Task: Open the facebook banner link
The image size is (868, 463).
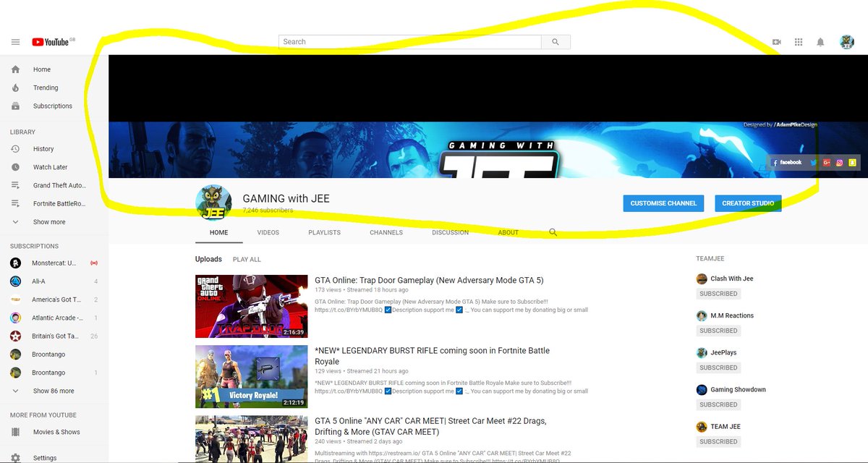Action: 788,163
